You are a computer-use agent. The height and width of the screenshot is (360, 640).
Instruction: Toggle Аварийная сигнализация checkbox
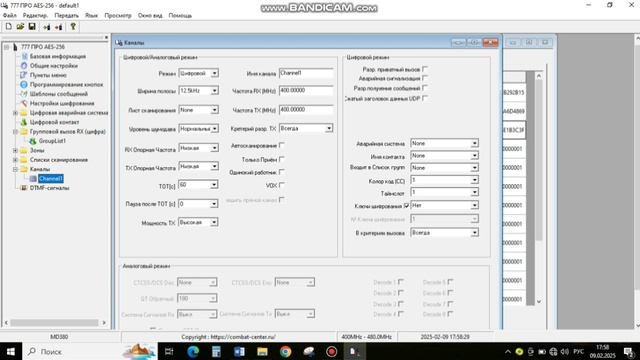[425, 78]
